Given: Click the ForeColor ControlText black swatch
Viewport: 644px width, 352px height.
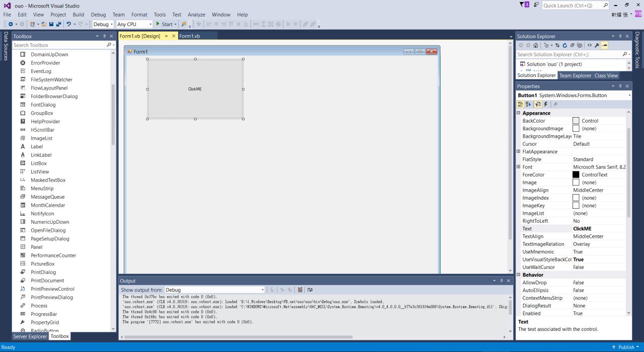Looking at the screenshot, I should 576,174.
